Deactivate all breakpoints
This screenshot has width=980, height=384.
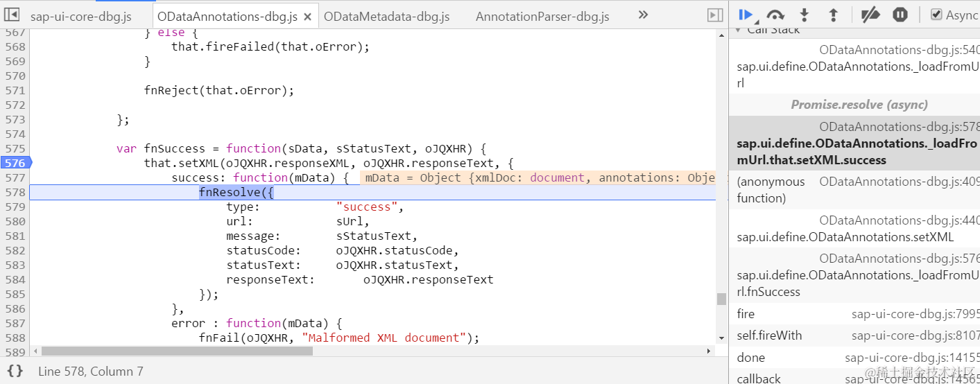(x=870, y=15)
